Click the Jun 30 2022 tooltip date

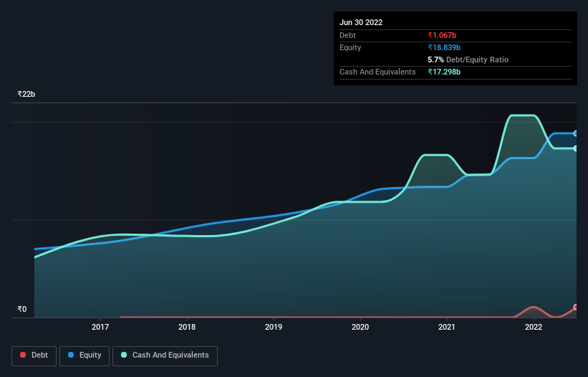[x=361, y=22]
